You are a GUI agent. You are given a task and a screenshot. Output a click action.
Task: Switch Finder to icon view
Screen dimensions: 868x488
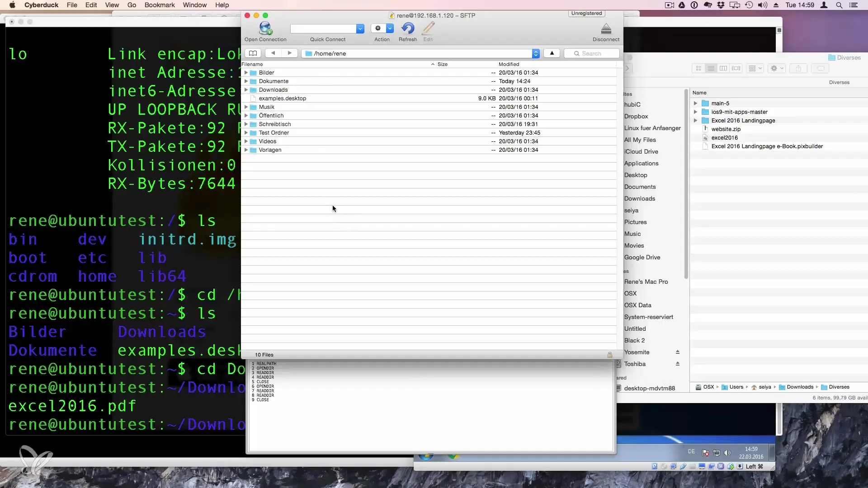[x=698, y=68]
